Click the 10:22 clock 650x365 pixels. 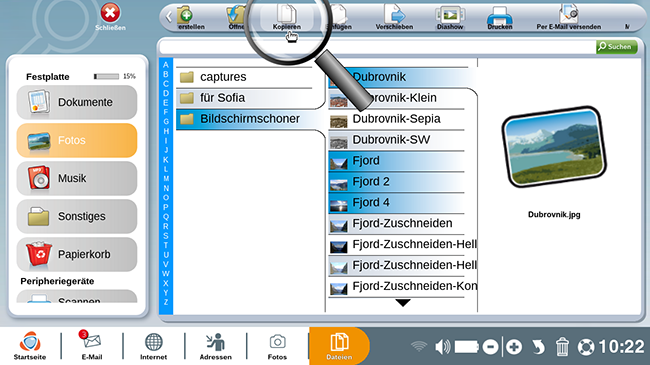tap(621, 347)
